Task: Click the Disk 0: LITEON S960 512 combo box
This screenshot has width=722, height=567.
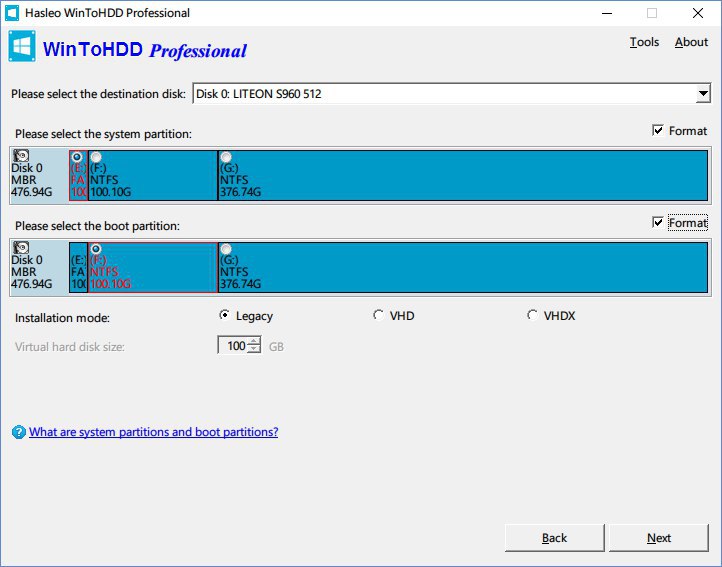Action: coord(452,94)
